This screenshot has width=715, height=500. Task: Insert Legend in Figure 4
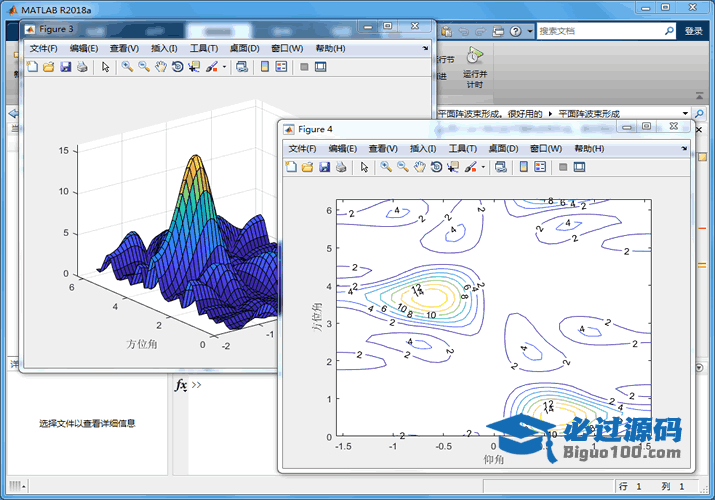(x=540, y=167)
